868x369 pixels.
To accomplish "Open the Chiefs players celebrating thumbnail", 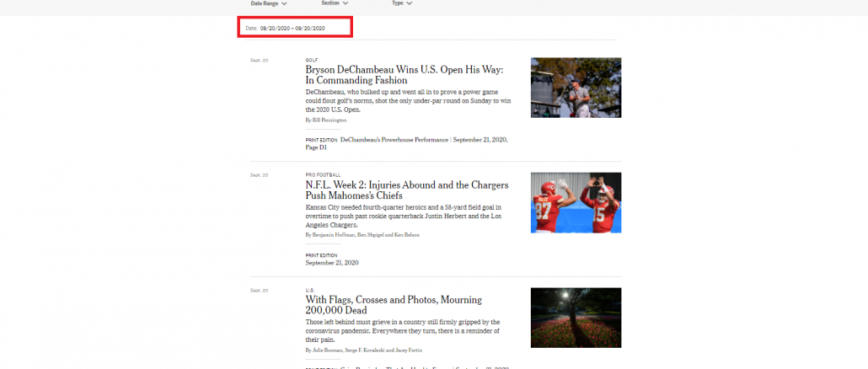I will pyautogui.click(x=576, y=202).
